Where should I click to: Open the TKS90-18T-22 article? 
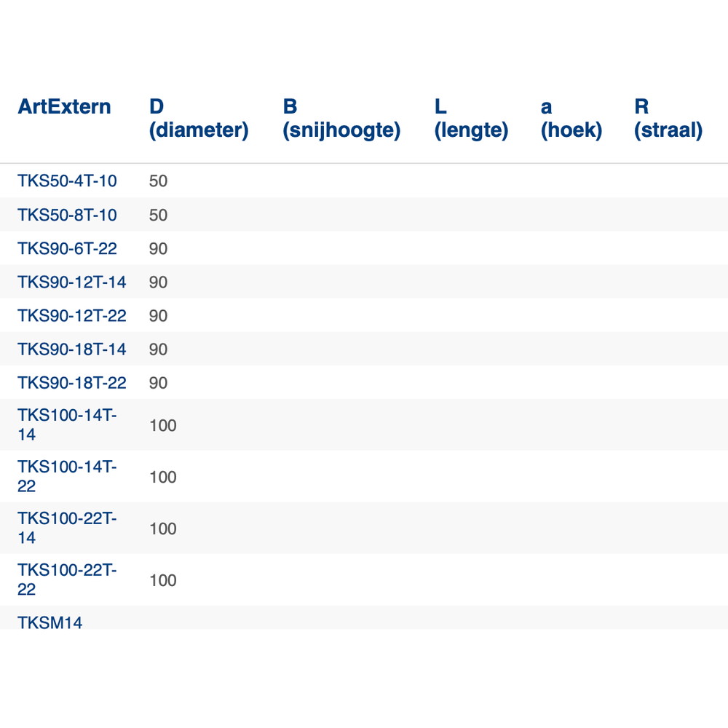pyautogui.click(x=71, y=383)
